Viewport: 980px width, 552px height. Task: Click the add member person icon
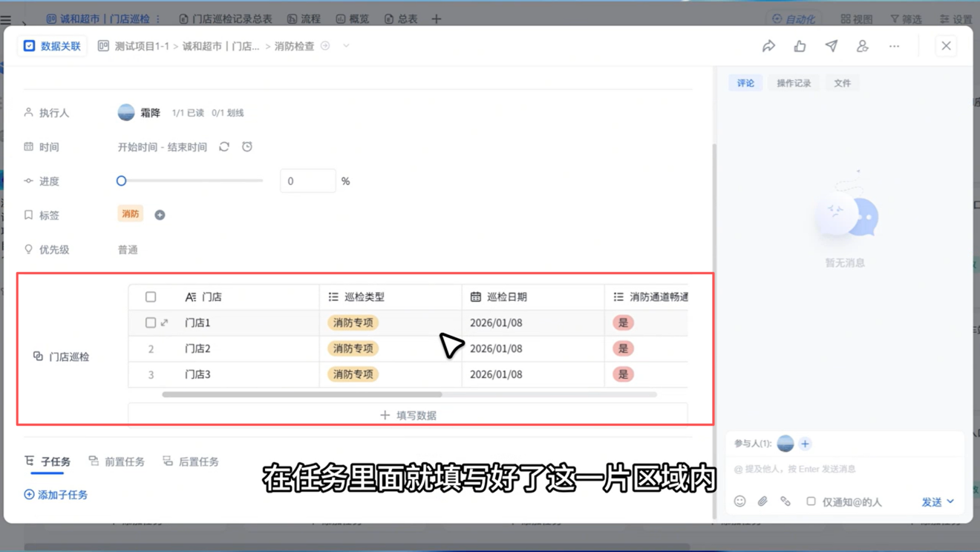pyautogui.click(x=862, y=46)
